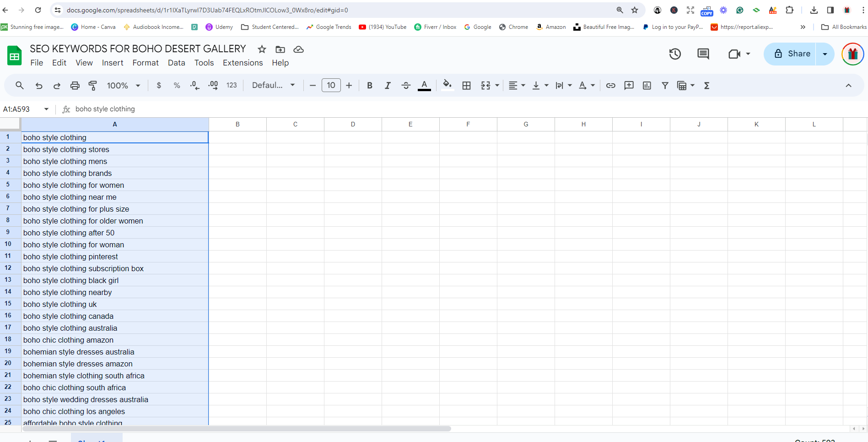
Task: Toggle Create a filter funnel icon
Action: click(x=665, y=85)
